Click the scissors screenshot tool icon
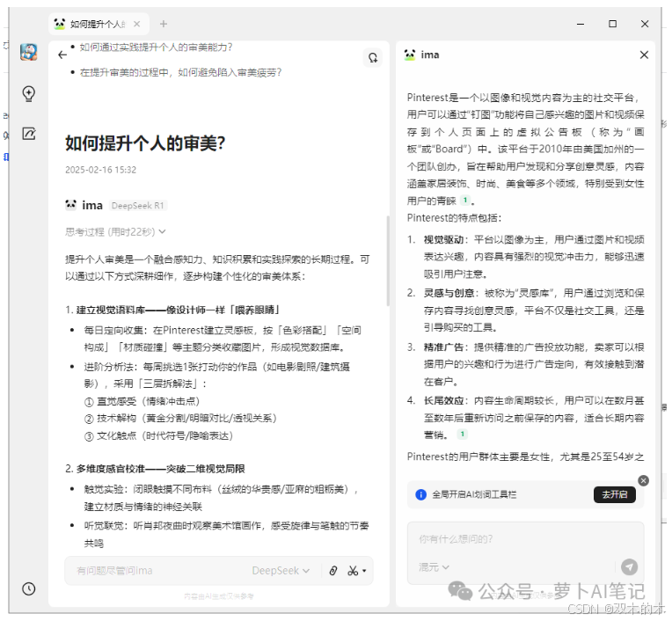Image resolution: width=672 pixels, height=621 pixels. coord(353,571)
